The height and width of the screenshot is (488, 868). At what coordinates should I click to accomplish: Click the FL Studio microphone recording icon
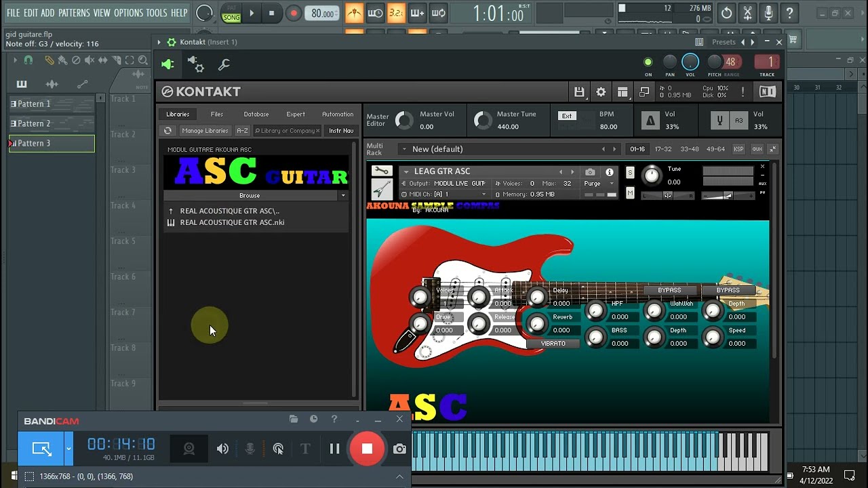coord(768,13)
